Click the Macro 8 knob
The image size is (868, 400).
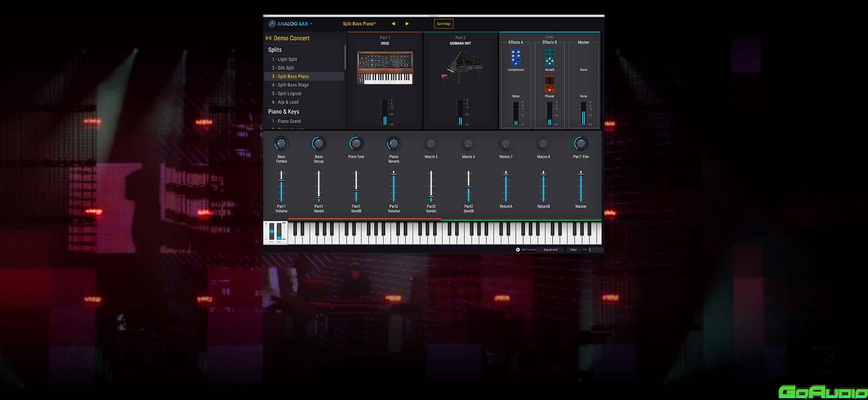(x=543, y=143)
